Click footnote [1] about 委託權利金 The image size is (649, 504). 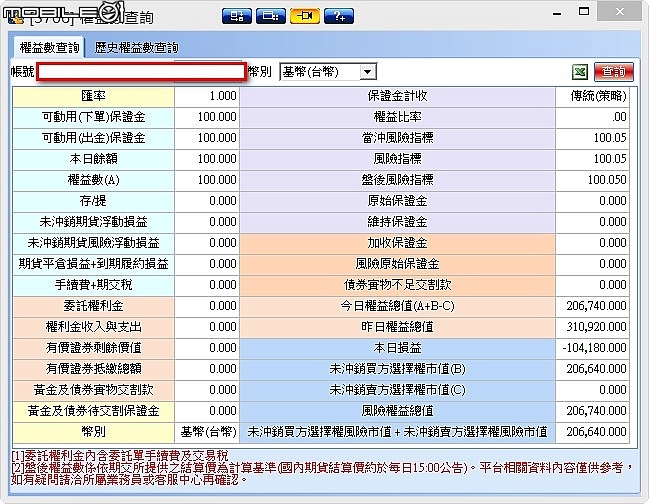coord(120,456)
